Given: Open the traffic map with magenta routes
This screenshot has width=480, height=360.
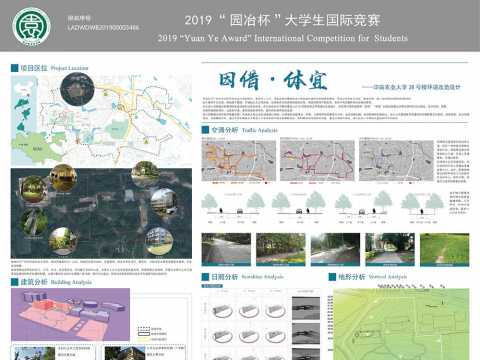Looking at the screenshot, I should click(317, 161).
